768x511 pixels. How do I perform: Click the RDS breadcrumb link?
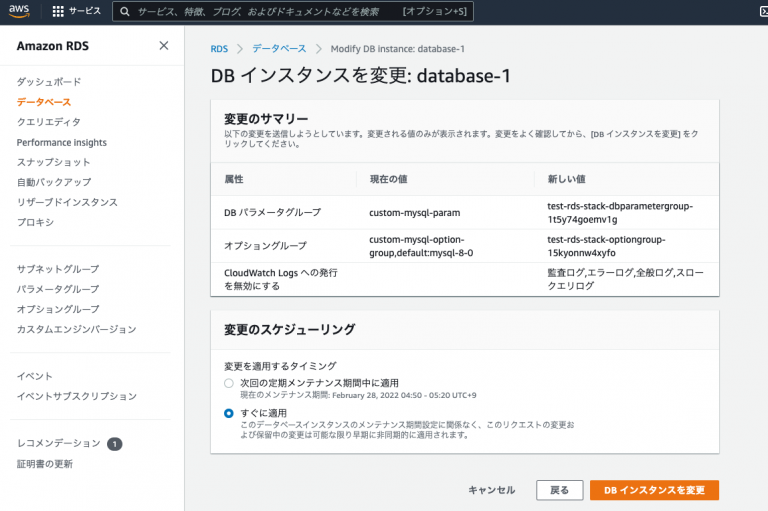click(x=219, y=48)
